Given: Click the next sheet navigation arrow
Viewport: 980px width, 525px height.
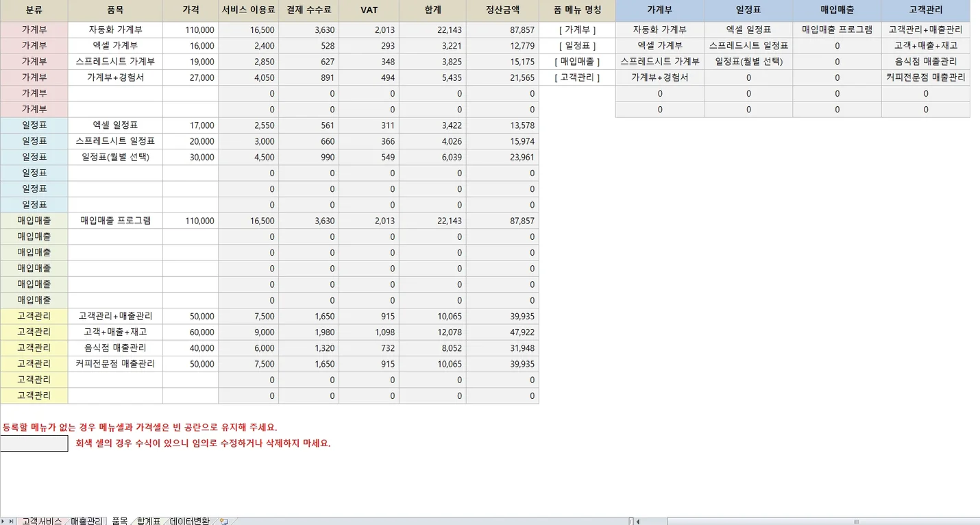Looking at the screenshot, I should pos(4,522).
